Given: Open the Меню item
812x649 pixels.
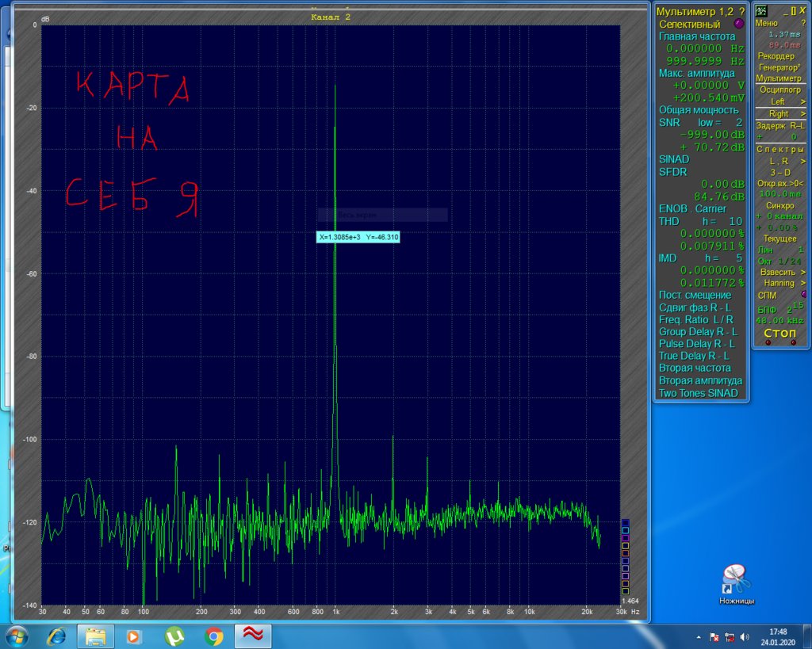Looking at the screenshot, I should pyautogui.click(x=768, y=24).
